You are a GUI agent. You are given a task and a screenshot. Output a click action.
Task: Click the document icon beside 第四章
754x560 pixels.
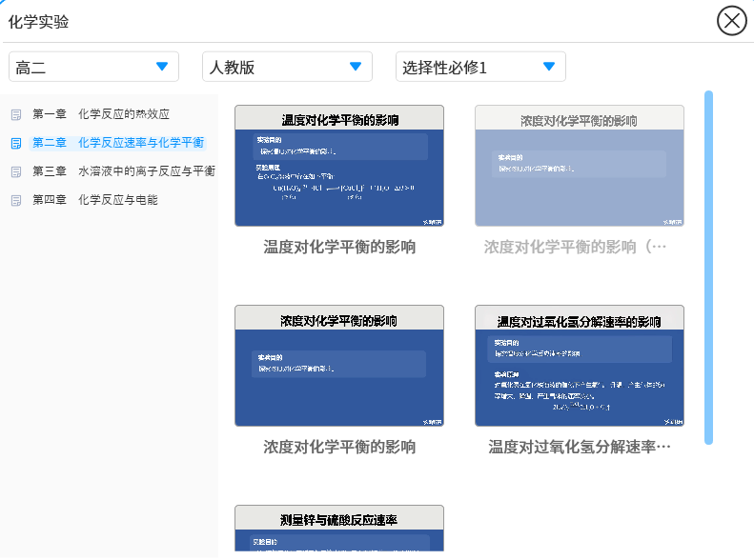(16, 200)
